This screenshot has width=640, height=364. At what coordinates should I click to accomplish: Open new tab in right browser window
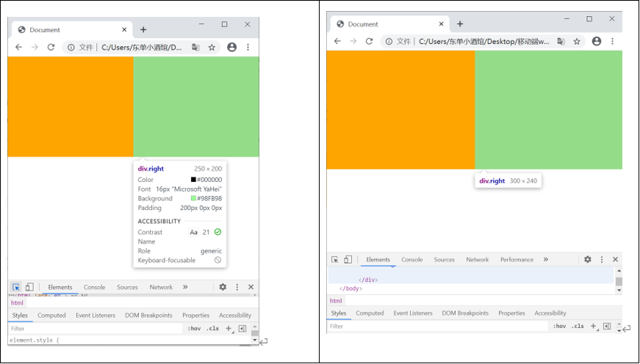point(460,24)
